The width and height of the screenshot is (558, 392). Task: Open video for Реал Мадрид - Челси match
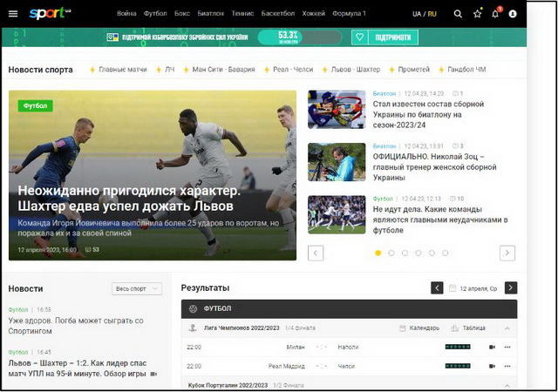pos(492,366)
